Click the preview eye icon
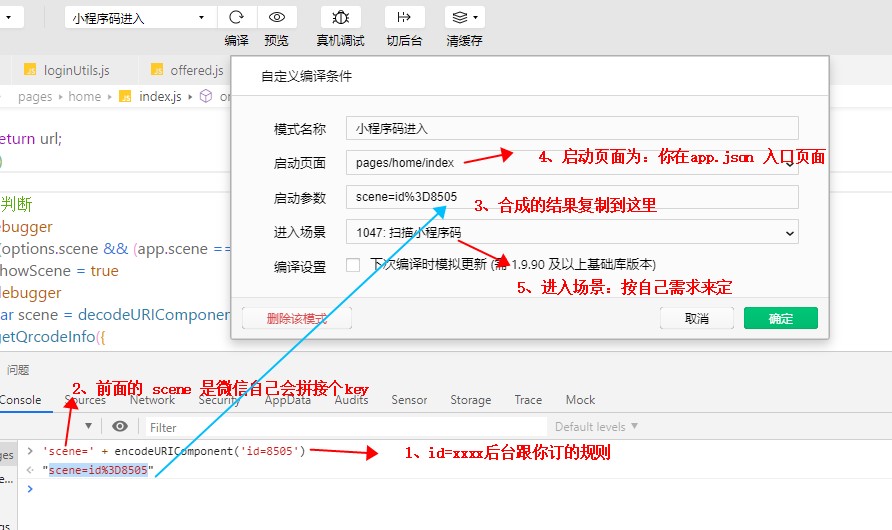Image resolution: width=892 pixels, height=530 pixels. tap(277, 17)
